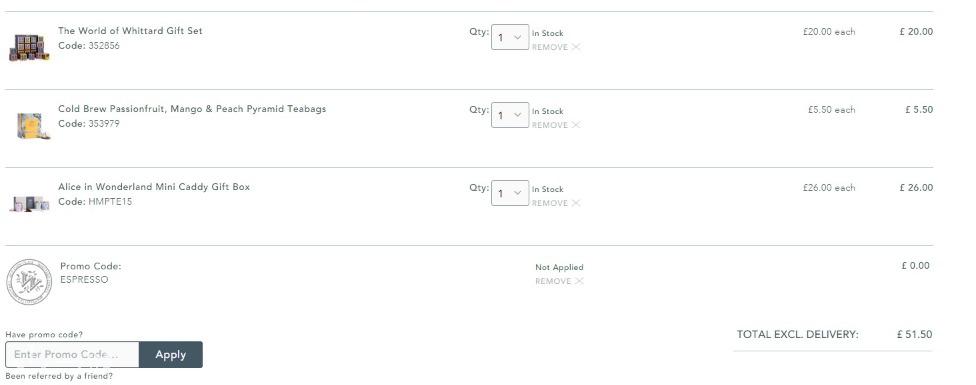
Task: Click the X icon for Cold Brew teabags removal
Action: pyautogui.click(x=576, y=125)
